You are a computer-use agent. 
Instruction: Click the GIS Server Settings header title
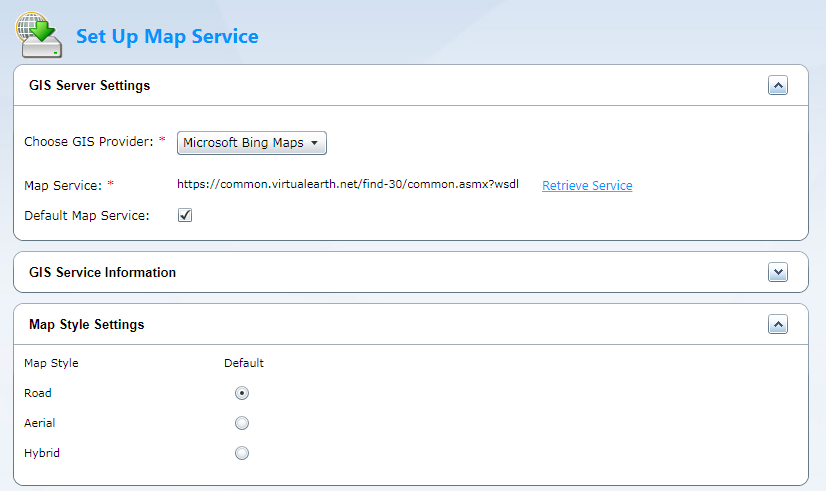(90, 85)
